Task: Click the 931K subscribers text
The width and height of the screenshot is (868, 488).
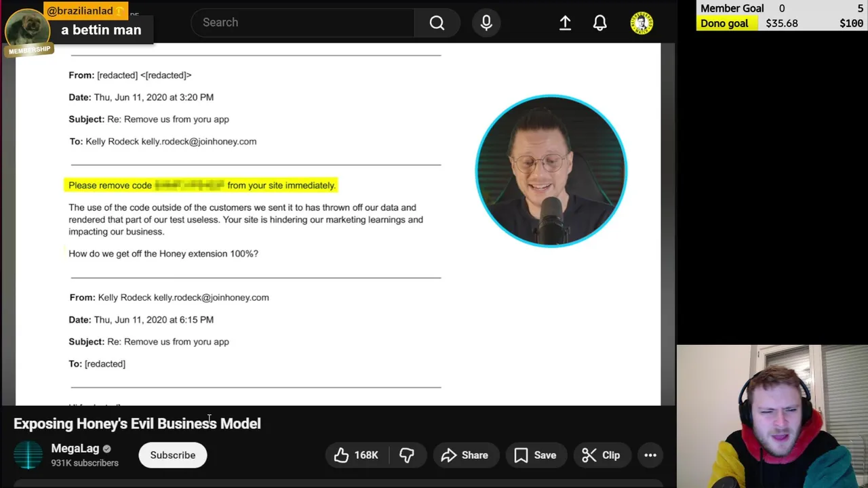Action: click(x=85, y=463)
